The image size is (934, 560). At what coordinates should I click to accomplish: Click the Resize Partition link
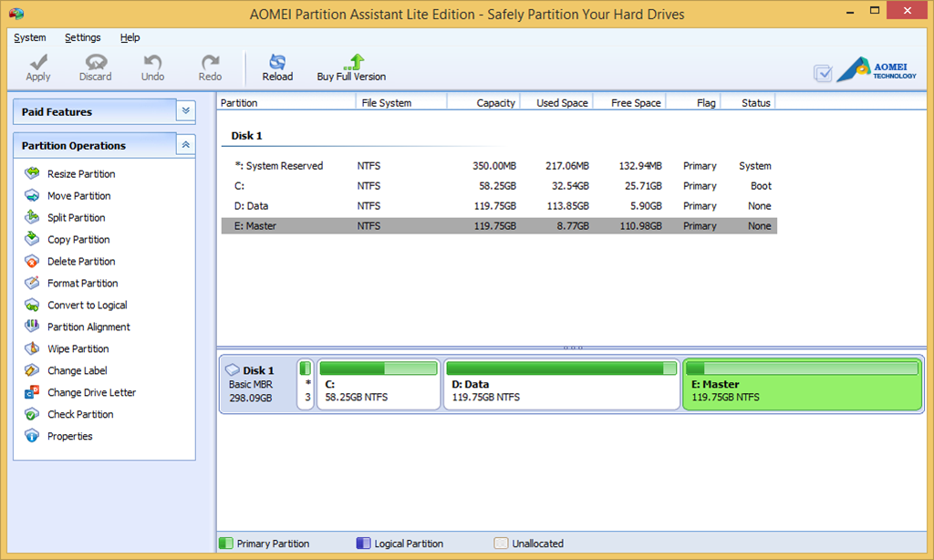[x=81, y=174]
